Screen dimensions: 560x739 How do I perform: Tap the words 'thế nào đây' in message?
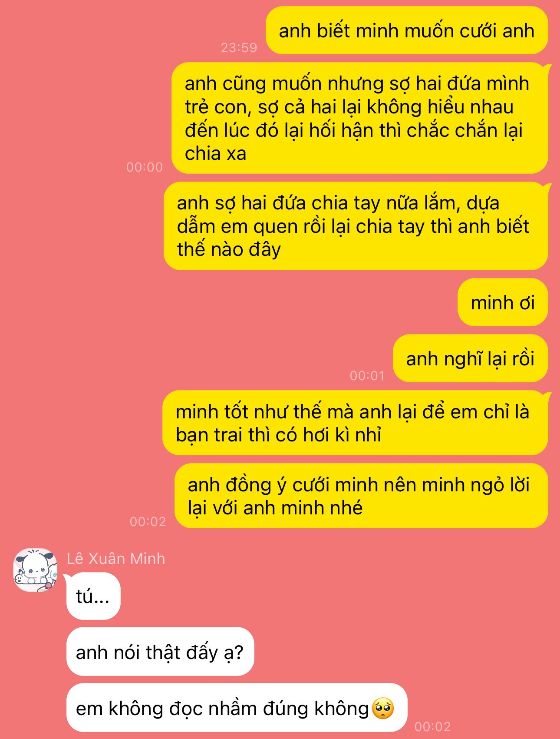(x=229, y=249)
